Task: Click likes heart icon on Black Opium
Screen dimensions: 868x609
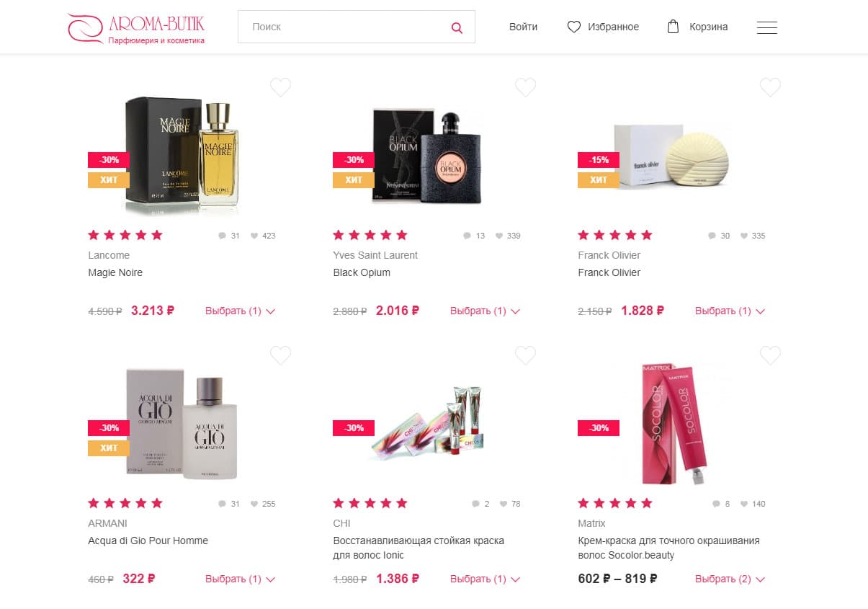Action: 499,236
